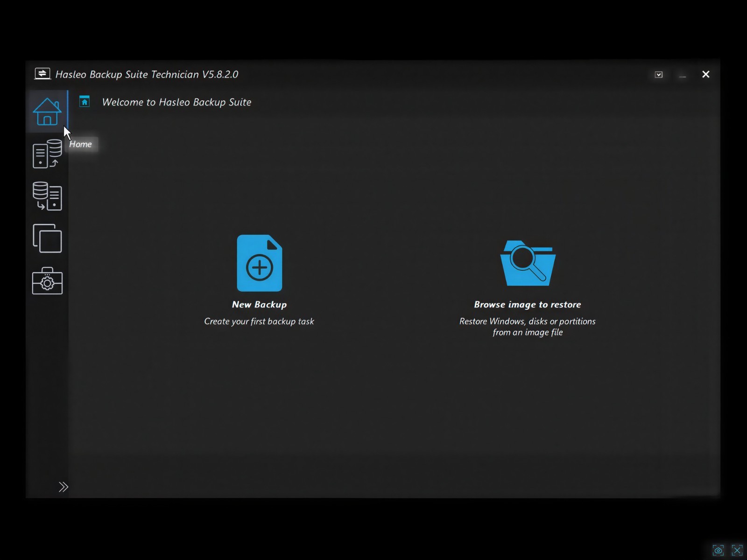
Task: Open the title bar dropdown menu
Action: [659, 75]
